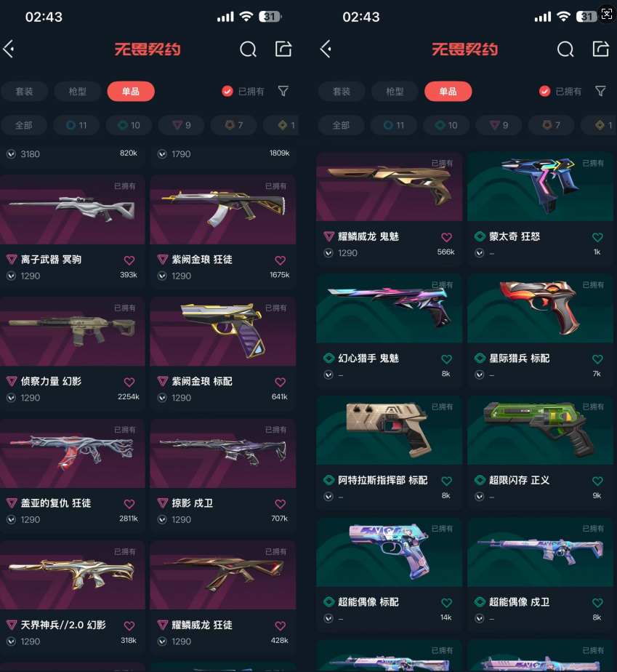Tap the back arrow on the left screen
This screenshot has height=672, width=617.
[x=9, y=49]
